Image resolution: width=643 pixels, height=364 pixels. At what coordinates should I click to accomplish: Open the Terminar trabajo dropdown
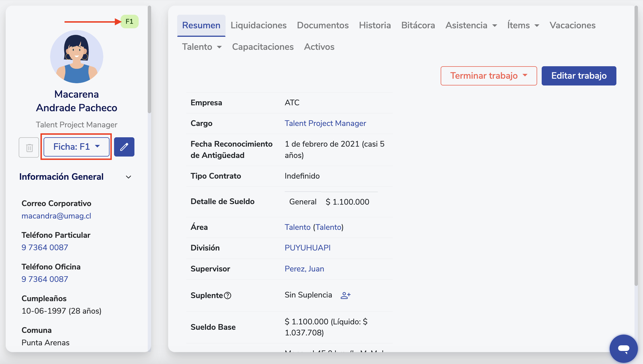pyautogui.click(x=488, y=76)
